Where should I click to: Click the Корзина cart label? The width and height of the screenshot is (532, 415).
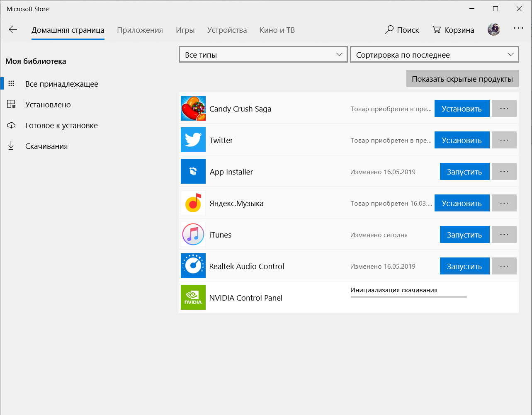coord(459,30)
